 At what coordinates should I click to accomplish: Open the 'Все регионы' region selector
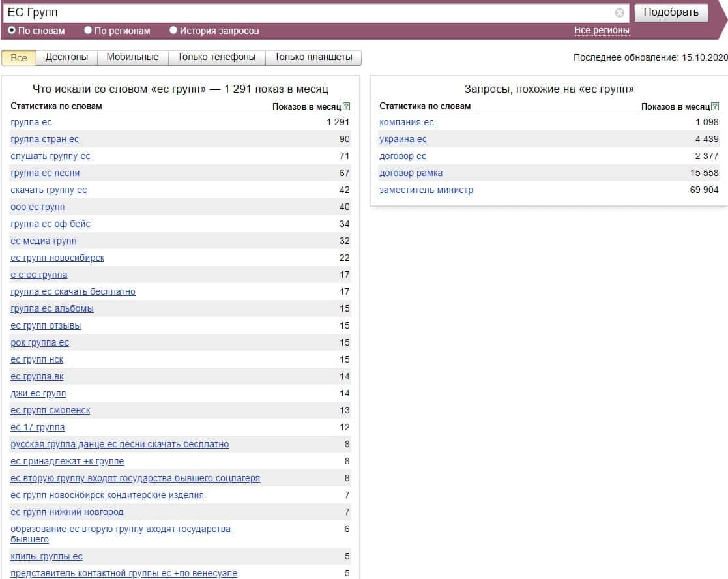(601, 30)
